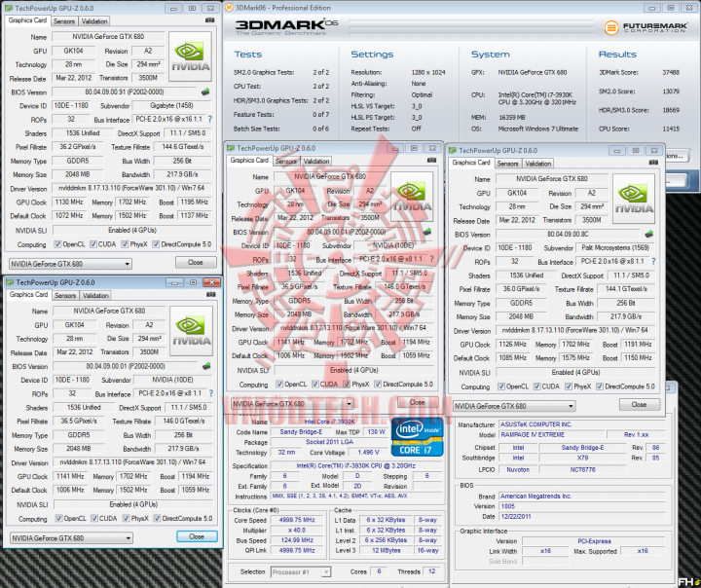
Task: Click the NVIDIA logo in bottom-left GPU-Z window
Action: (x=192, y=331)
